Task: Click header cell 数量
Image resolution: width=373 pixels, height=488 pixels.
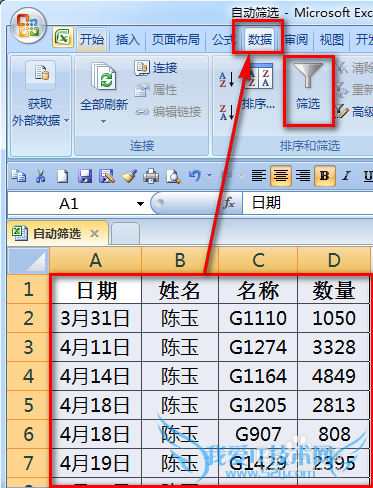Action: point(334,289)
